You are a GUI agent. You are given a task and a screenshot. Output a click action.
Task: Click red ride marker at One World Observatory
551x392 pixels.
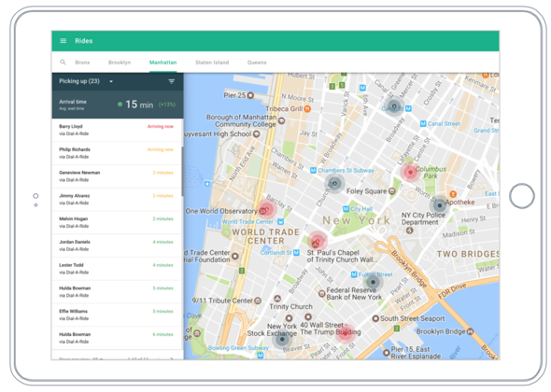267,209
